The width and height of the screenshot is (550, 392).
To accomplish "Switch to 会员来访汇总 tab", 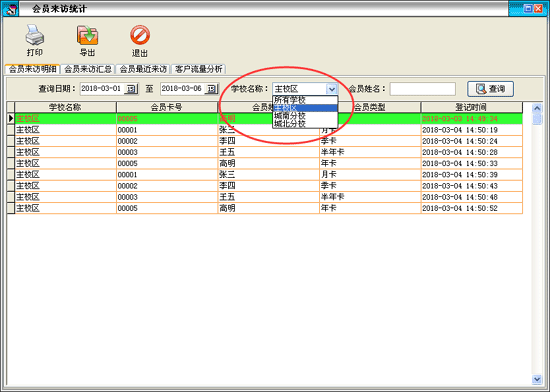I will (x=88, y=69).
